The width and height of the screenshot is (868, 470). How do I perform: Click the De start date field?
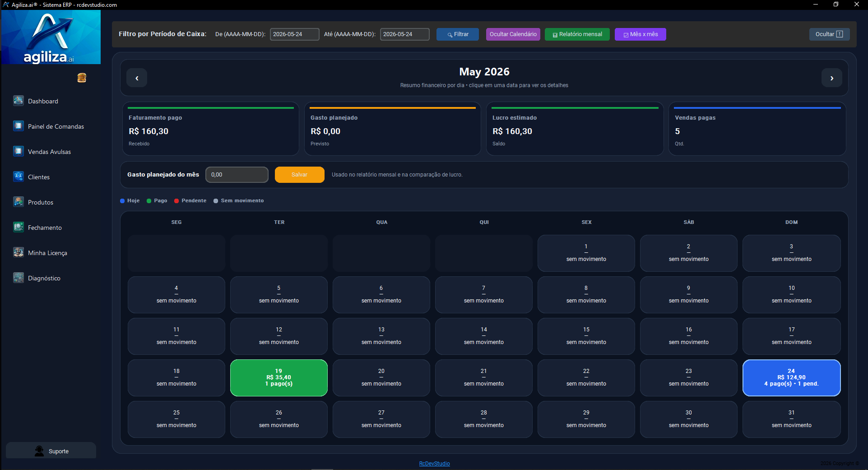pos(295,34)
